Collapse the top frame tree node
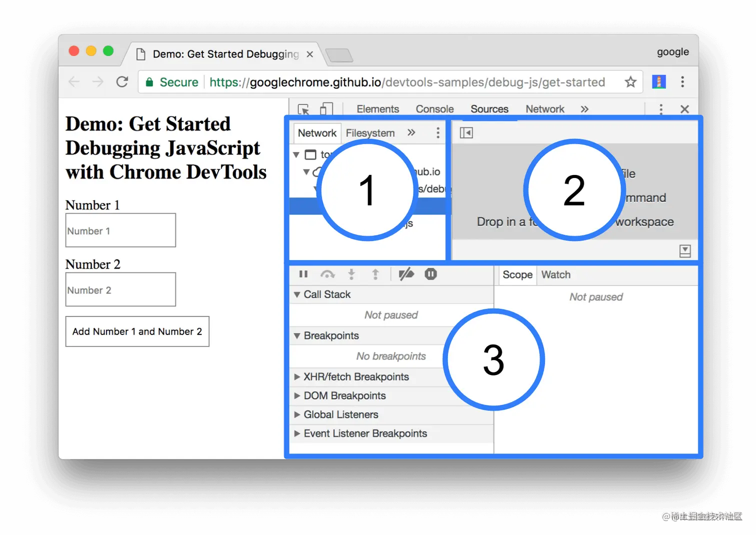The height and width of the screenshot is (535, 756). pos(296,154)
